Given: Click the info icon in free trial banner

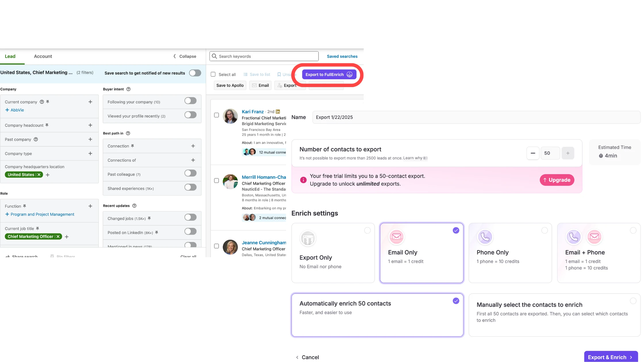Looking at the screenshot, I should (x=303, y=180).
